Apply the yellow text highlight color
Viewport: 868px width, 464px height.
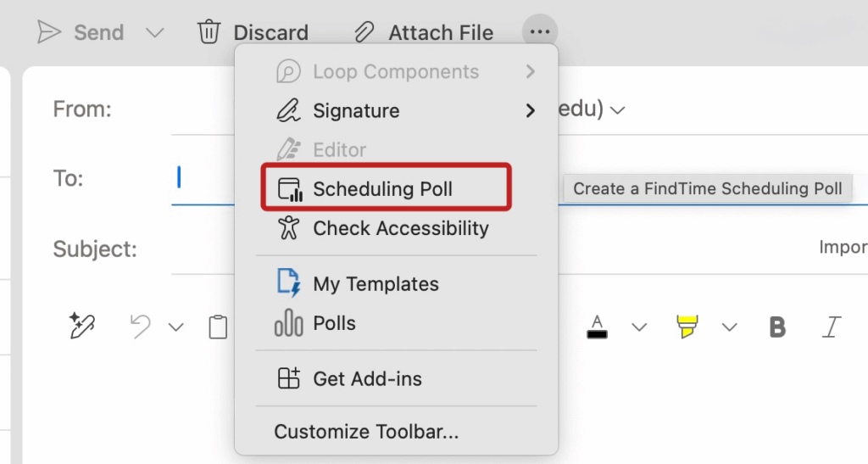point(687,327)
